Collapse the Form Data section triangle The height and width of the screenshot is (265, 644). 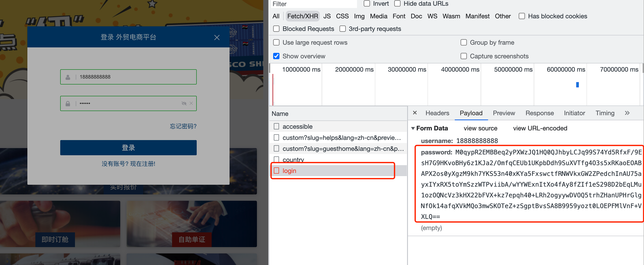(x=413, y=128)
